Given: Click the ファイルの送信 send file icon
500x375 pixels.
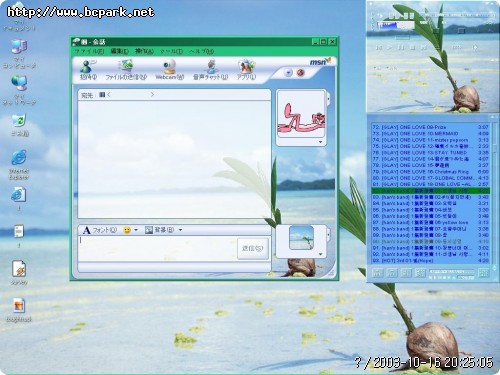Looking at the screenshot, I should (126, 69).
